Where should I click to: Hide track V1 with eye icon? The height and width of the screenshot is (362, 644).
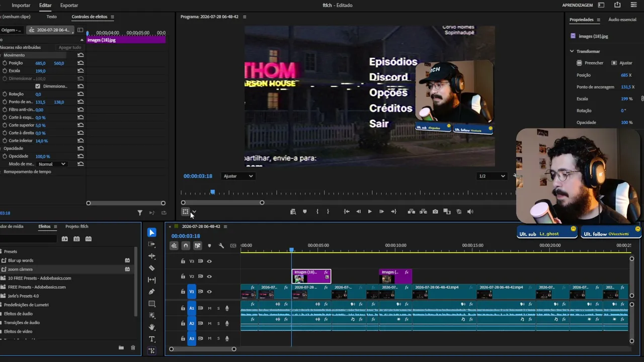click(x=209, y=291)
